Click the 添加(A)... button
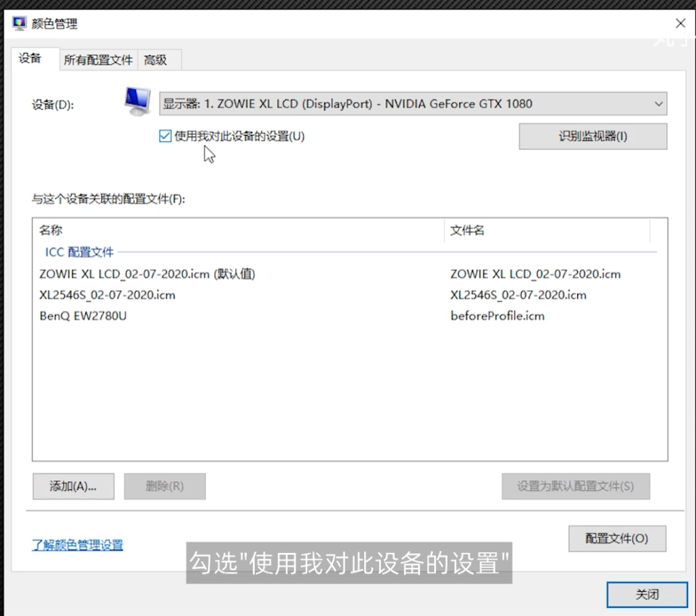The width and height of the screenshot is (696, 616). pos(73,486)
